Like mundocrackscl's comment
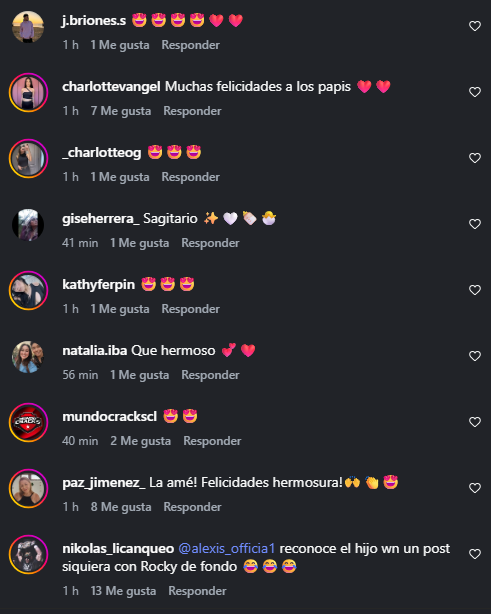This screenshot has width=491, height=614. pyautogui.click(x=475, y=422)
